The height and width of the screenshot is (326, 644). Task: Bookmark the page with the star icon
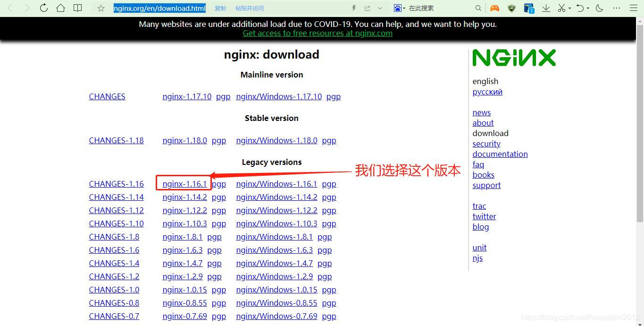point(100,8)
